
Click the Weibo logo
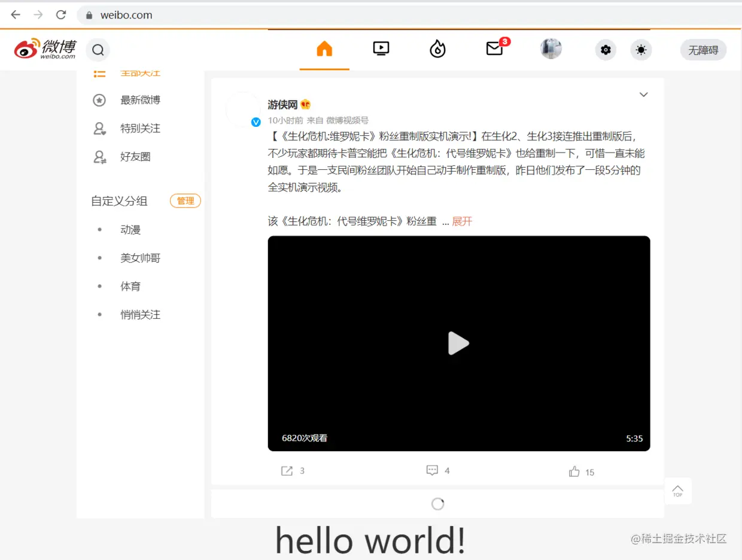pyautogui.click(x=45, y=49)
